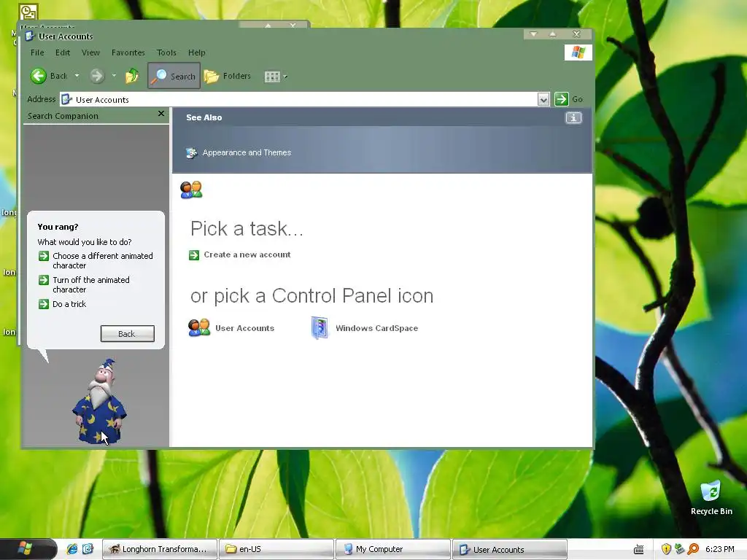Click the network connection tray icon
The height and width of the screenshot is (560, 747).
679,549
